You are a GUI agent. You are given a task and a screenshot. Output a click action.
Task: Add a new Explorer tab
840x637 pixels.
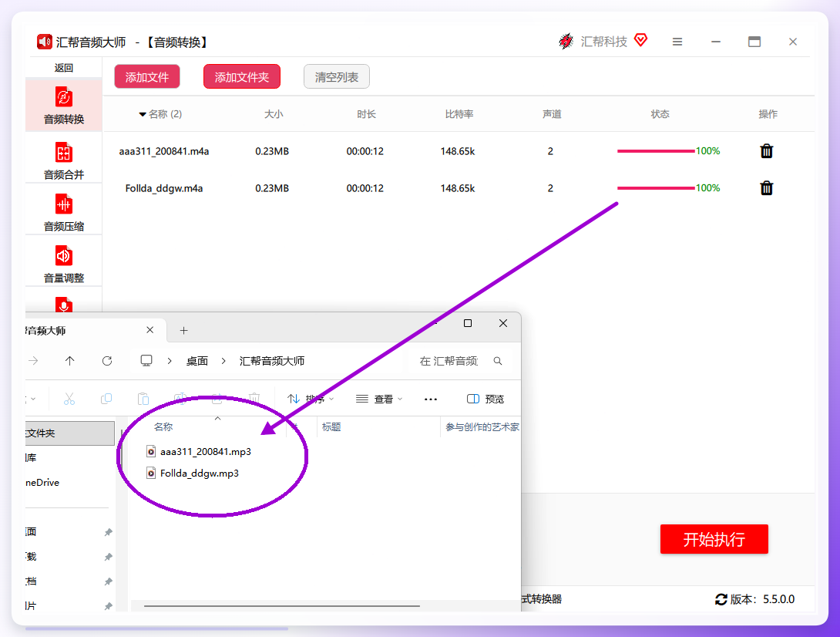(x=183, y=330)
